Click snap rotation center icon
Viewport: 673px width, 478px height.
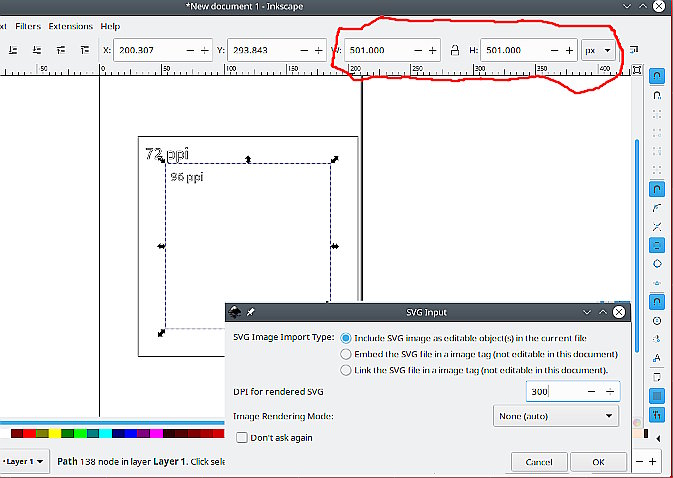pyautogui.click(x=657, y=339)
